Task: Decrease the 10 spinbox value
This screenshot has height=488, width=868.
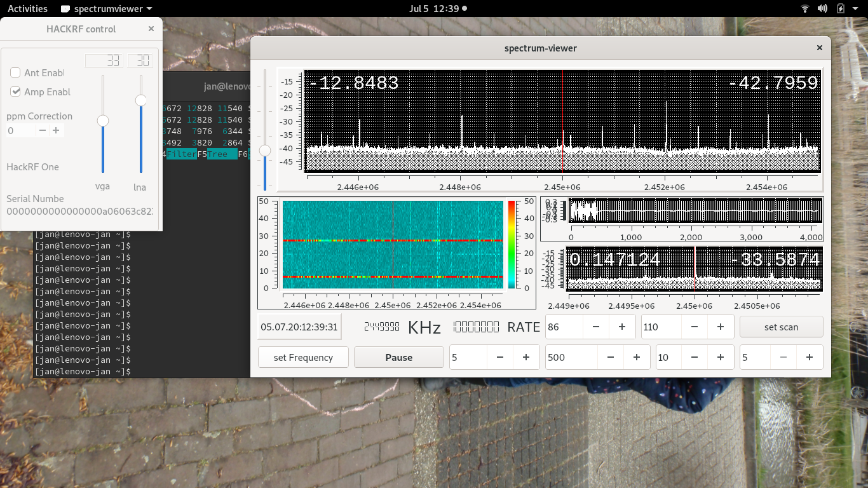Action: (x=695, y=357)
